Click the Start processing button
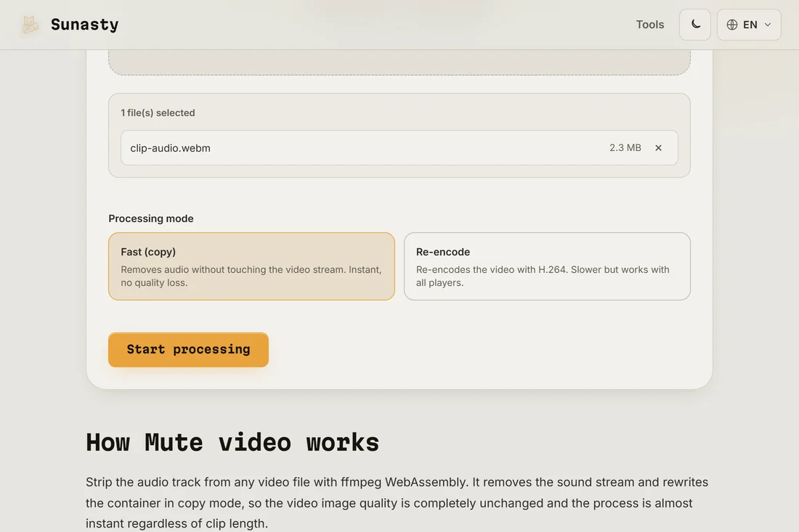This screenshot has height=532, width=799. point(188,350)
